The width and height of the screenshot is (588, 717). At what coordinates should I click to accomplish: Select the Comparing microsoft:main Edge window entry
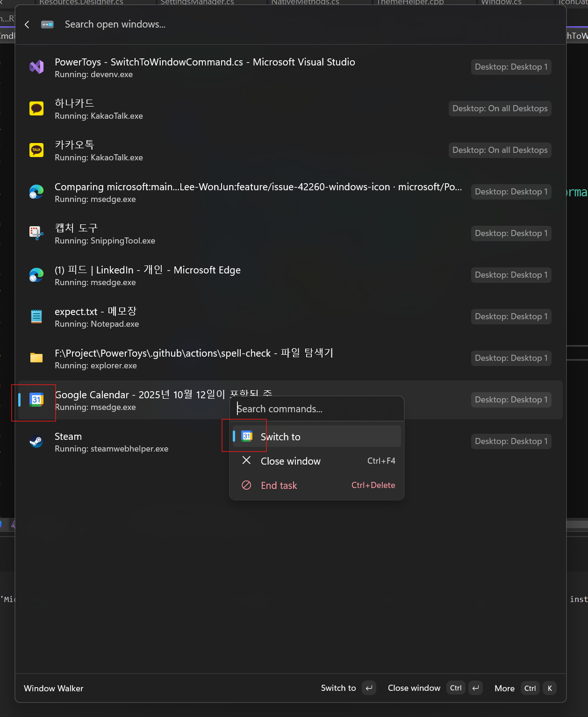click(290, 192)
